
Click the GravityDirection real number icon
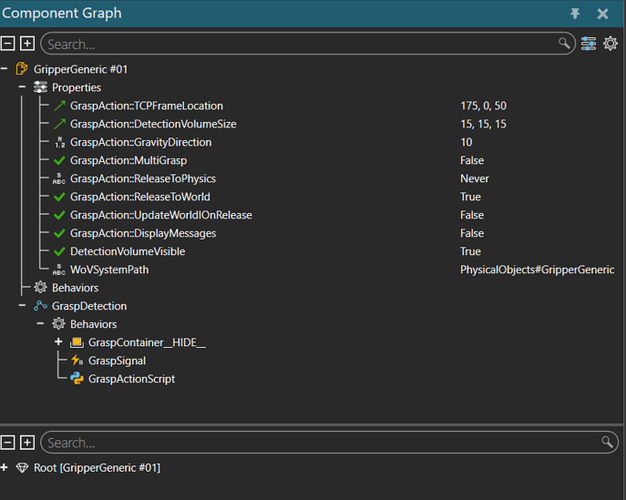[x=59, y=142]
